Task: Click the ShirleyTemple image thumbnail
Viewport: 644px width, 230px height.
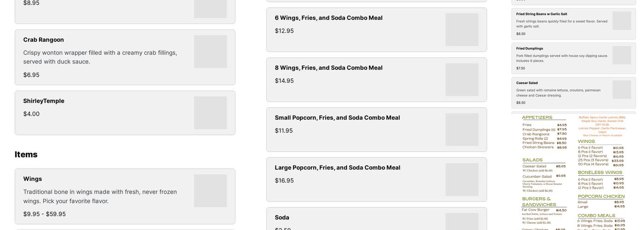Action: (210, 113)
